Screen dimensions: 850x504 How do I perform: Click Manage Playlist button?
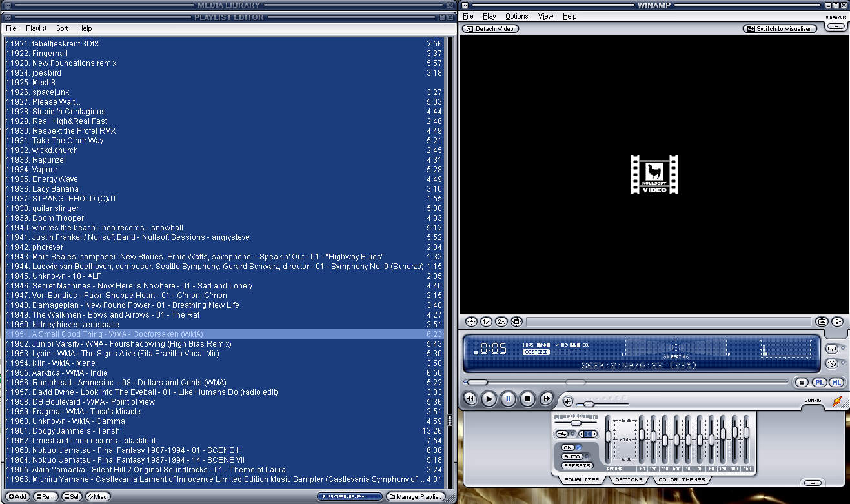416,496
